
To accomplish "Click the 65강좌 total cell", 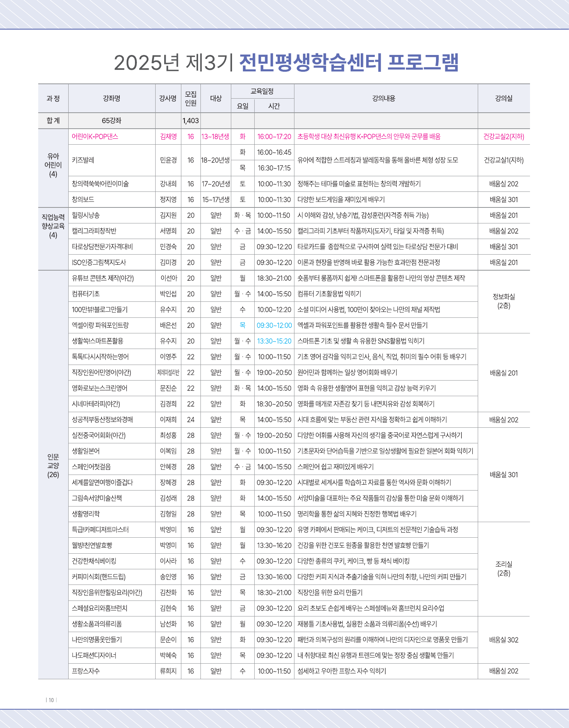I will point(112,120).
